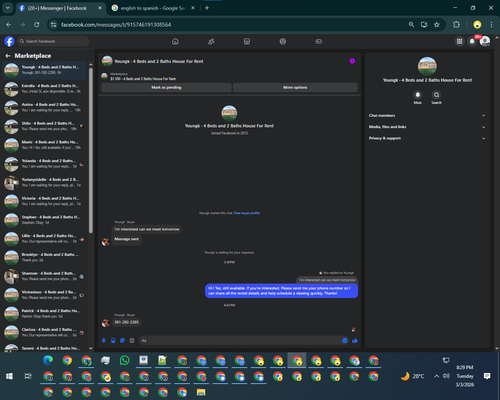Choose a GIF icon in composer
Screen dimensions: 500x400
(132, 340)
